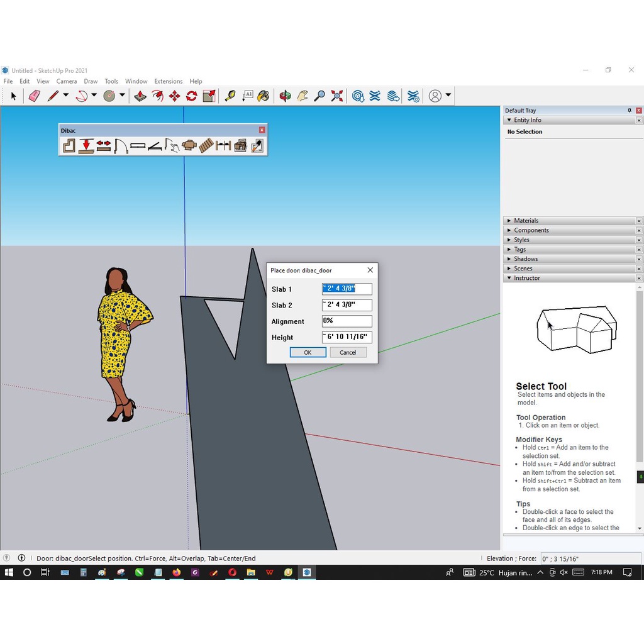Close the Dibac toolbar

tap(262, 130)
